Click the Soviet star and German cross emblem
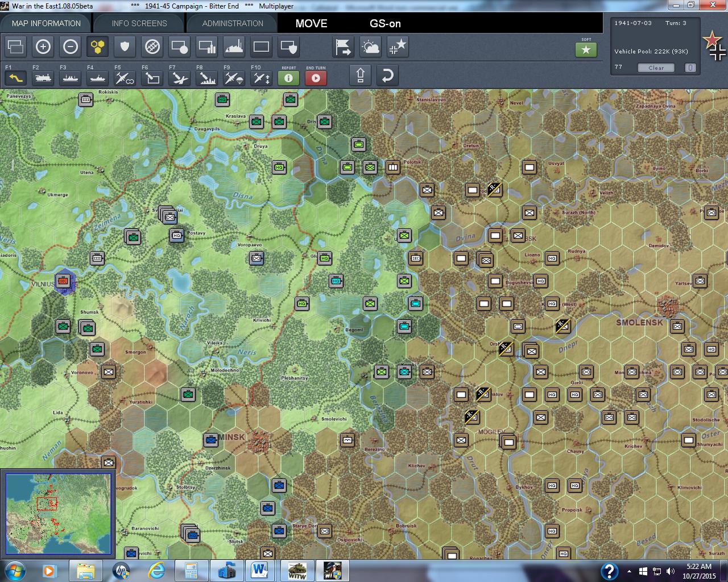This screenshot has width=728, height=582. point(714,45)
